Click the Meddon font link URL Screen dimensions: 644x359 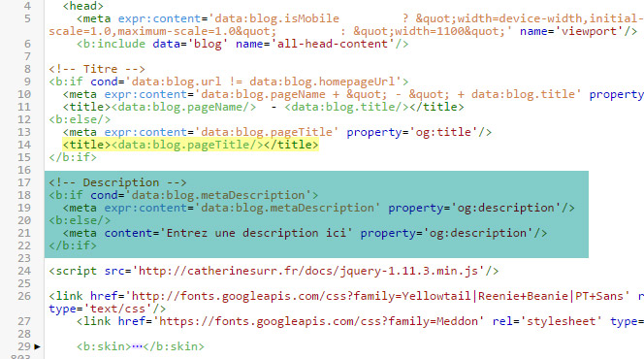[318, 321]
